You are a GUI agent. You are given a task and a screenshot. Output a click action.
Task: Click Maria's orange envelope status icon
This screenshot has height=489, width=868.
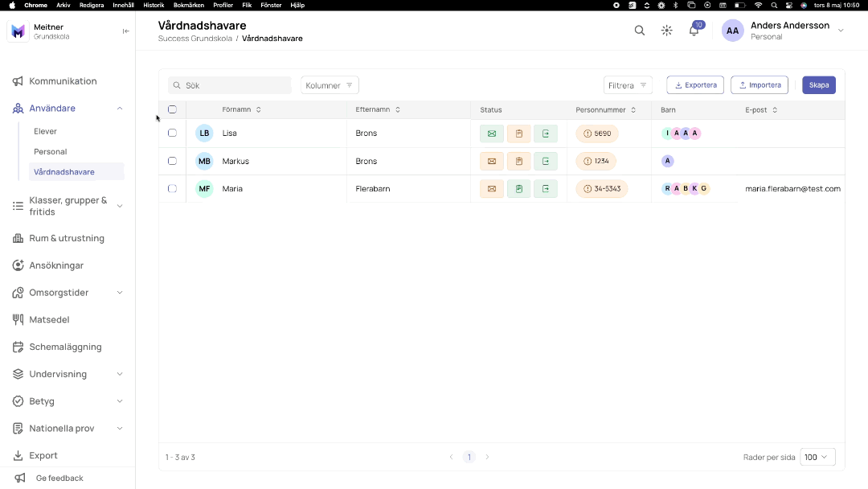(492, 189)
